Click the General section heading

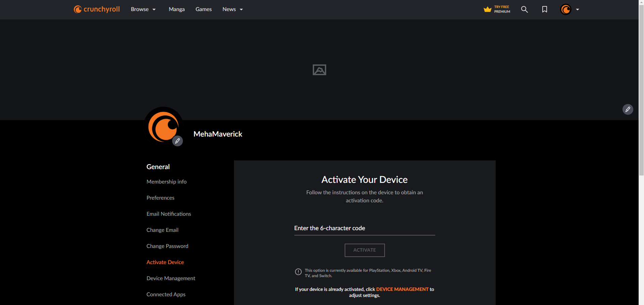coord(158,167)
